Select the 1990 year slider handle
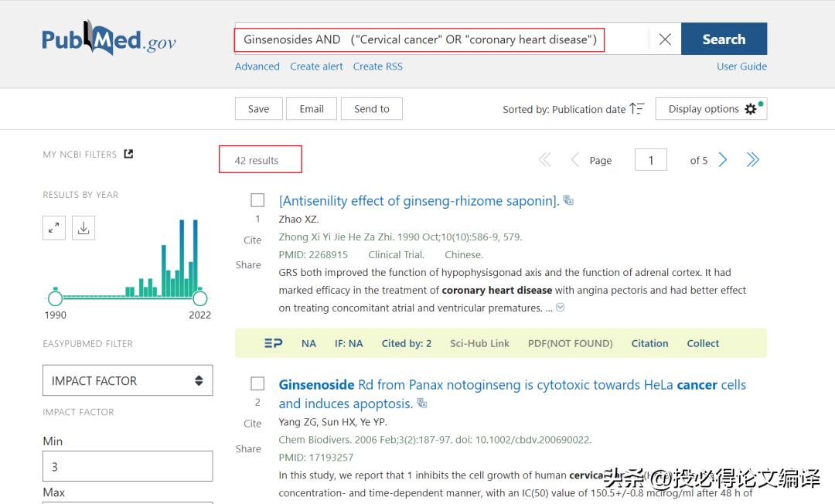The width and height of the screenshot is (835, 504). click(55, 298)
